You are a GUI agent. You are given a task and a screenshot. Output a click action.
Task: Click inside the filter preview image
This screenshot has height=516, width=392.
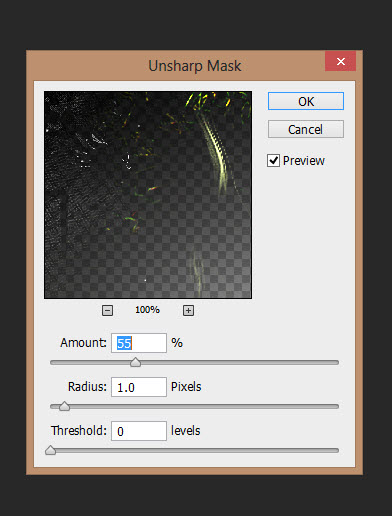pyautogui.click(x=148, y=195)
